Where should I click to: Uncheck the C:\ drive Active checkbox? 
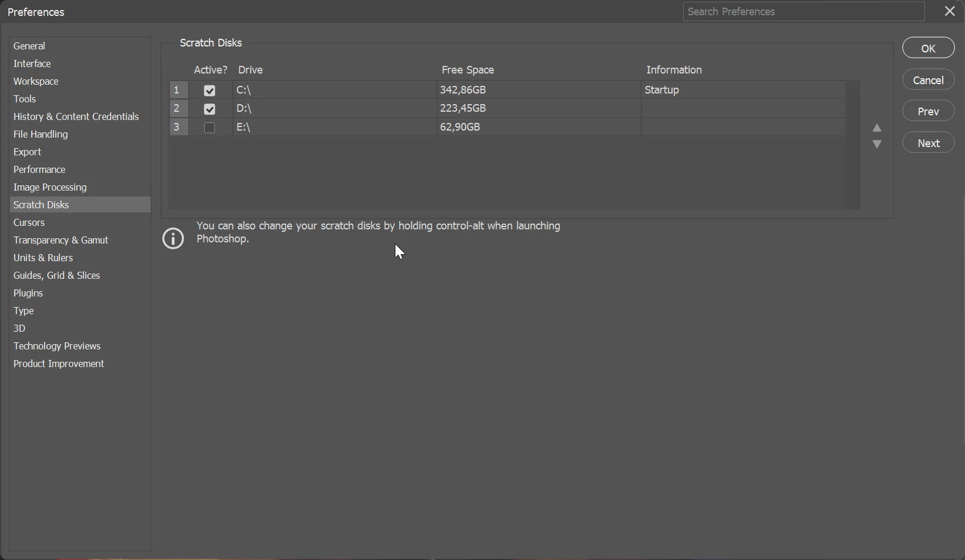(209, 91)
